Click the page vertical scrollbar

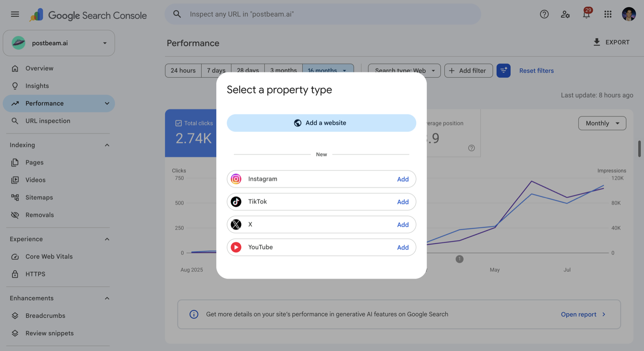pyautogui.click(x=639, y=149)
